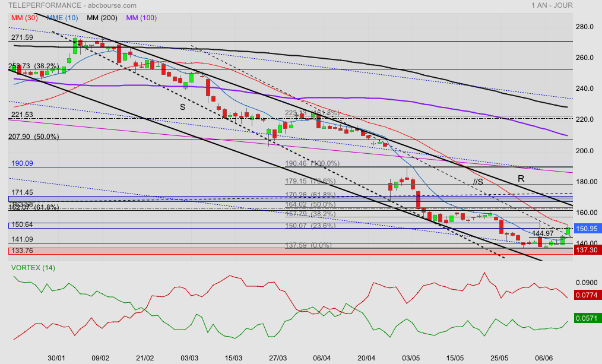Image resolution: width=602 pixels, height=364 pixels.
Task: Click the 253.73 (38.2%) Fibonacci label
Action: pyautogui.click(x=34, y=66)
